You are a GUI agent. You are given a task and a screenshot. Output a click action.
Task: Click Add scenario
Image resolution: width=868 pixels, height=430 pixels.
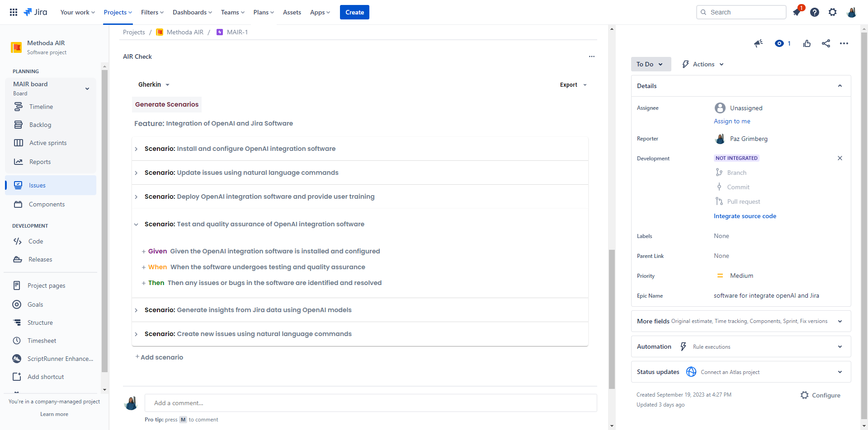pyautogui.click(x=159, y=357)
